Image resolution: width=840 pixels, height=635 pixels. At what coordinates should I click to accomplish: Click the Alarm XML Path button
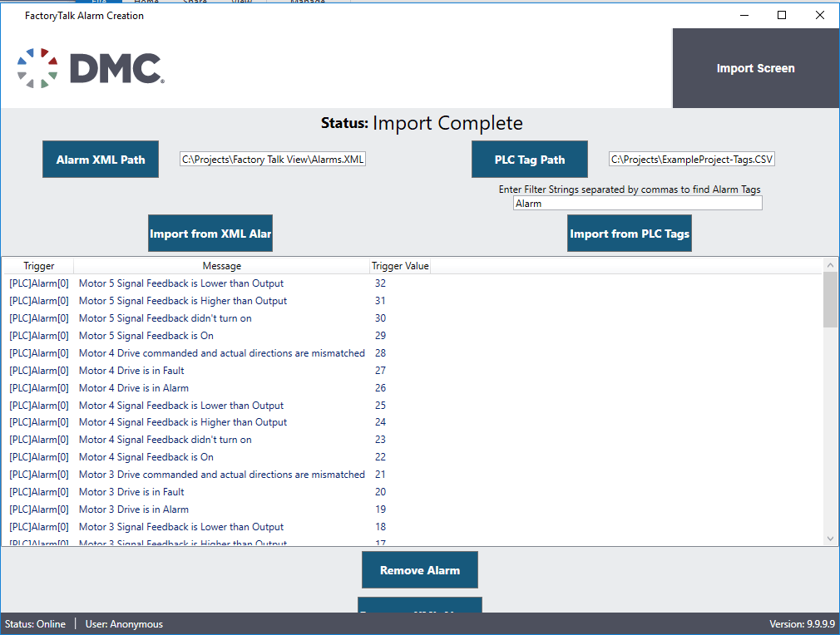point(101,160)
